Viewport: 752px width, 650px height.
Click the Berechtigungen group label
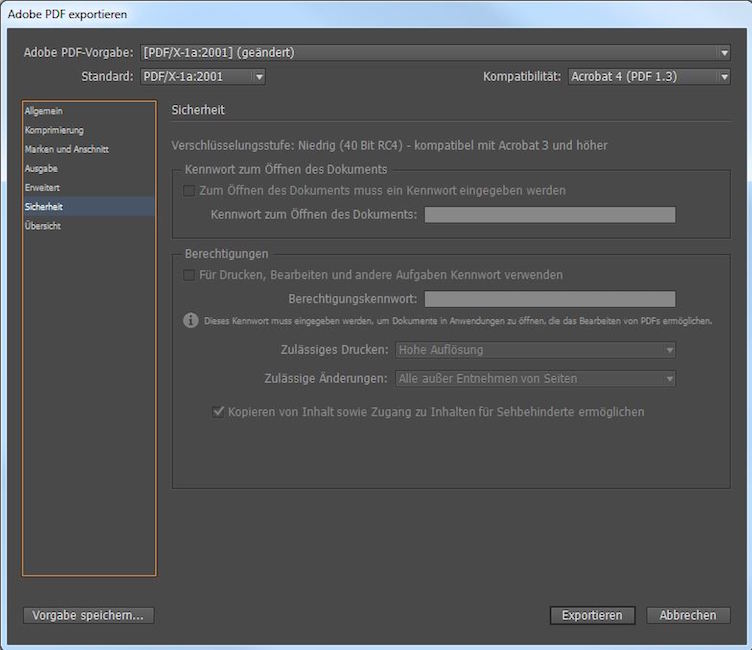[x=226, y=254]
